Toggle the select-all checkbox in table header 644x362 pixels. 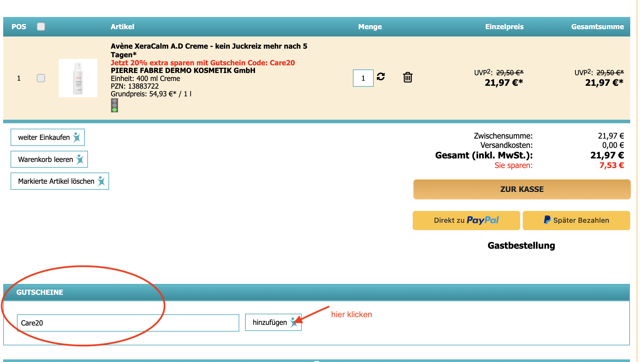tap(41, 27)
